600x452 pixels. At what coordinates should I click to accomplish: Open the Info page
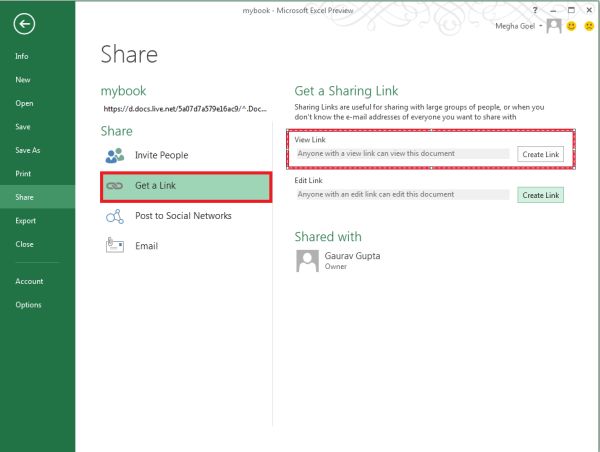[22, 56]
